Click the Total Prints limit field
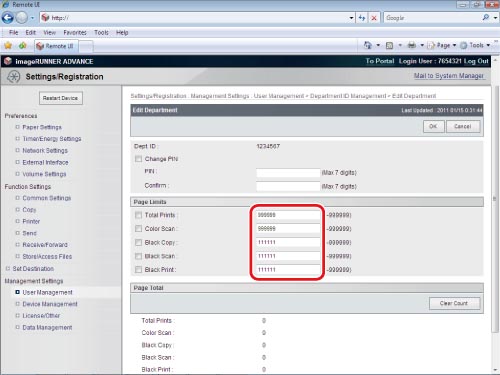The image size is (500, 375). pyautogui.click(x=288, y=215)
